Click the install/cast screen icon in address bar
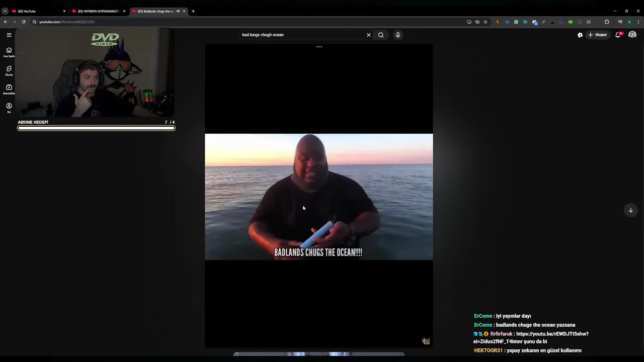 click(x=469, y=22)
